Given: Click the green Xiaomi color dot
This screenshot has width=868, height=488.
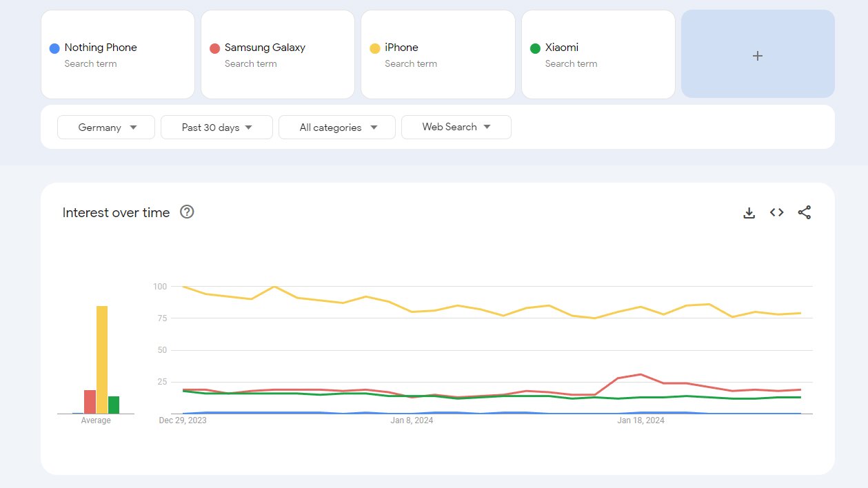Looking at the screenshot, I should point(535,48).
